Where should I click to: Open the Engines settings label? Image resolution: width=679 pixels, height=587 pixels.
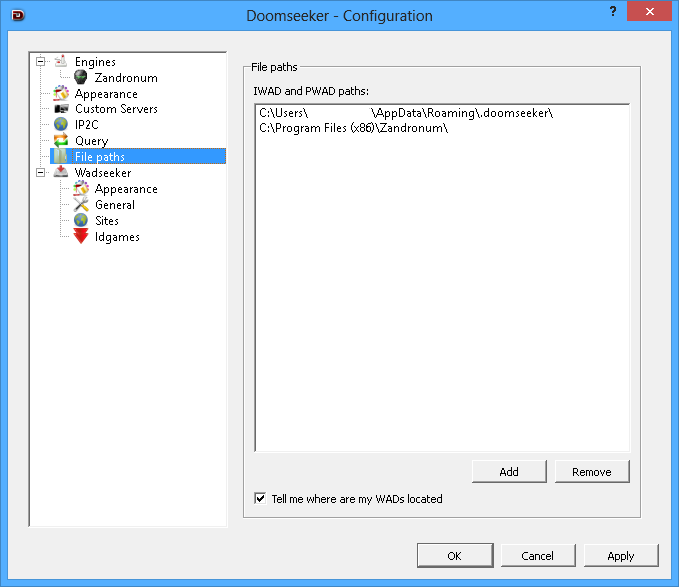(x=95, y=62)
